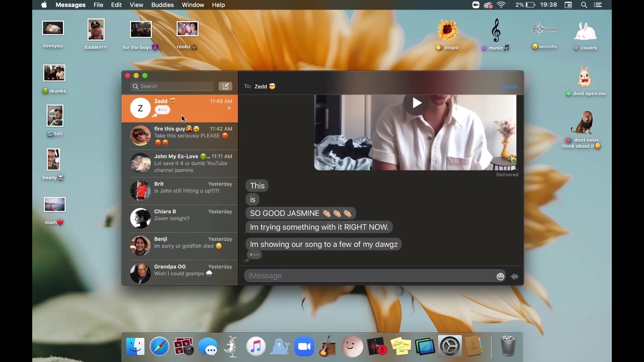Open Control Center icon in menu bar
The image size is (644, 362).
(598, 5)
